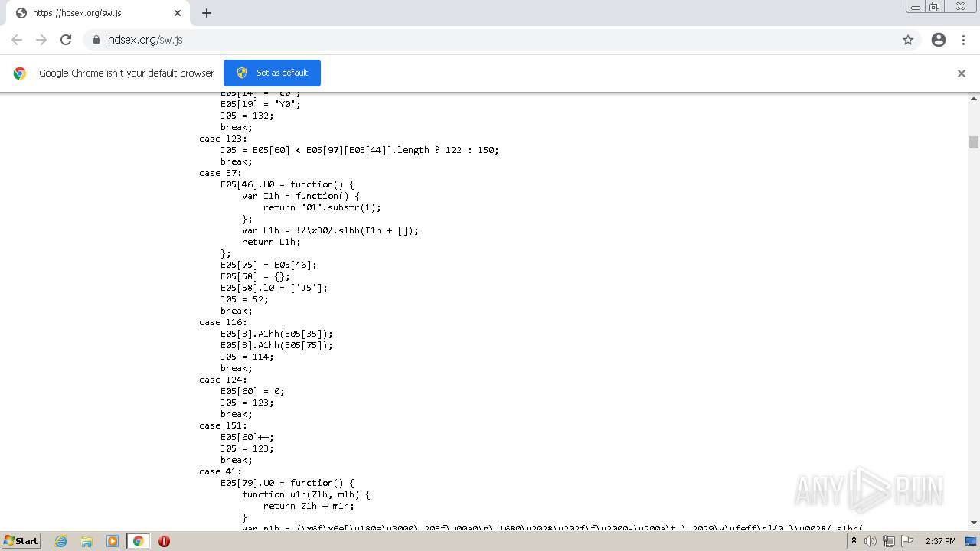Click the 'E05[46].U0 = function() {' line
Image resolution: width=980 pixels, height=551 pixels.
tap(287, 184)
